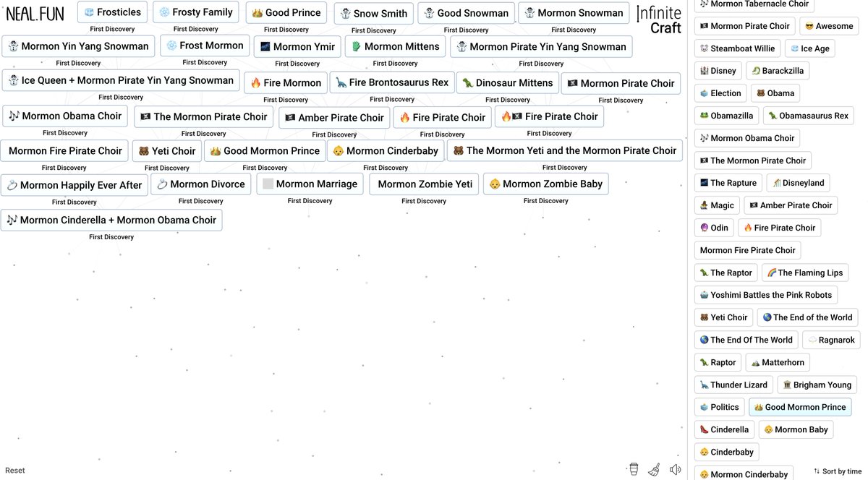Select the Mormon Zombie Baby element

point(546,184)
